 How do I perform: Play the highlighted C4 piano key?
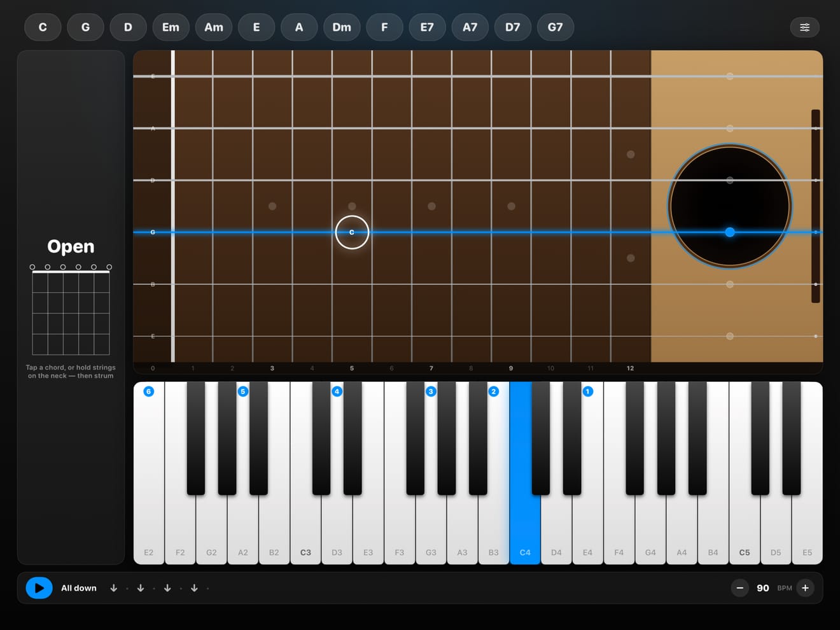pos(525,473)
